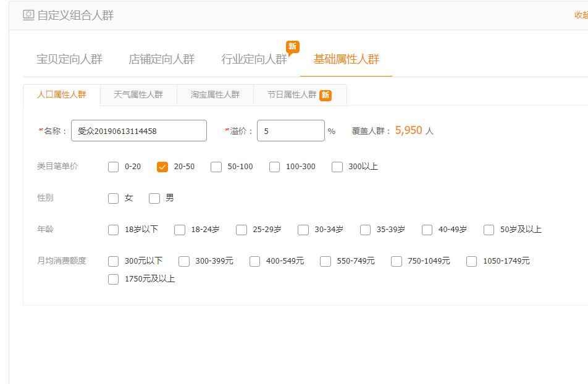Viewport: 588px width, 384px height.
Task: Check the 1750元及以上 monthly spending option
Action: point(113,279)
